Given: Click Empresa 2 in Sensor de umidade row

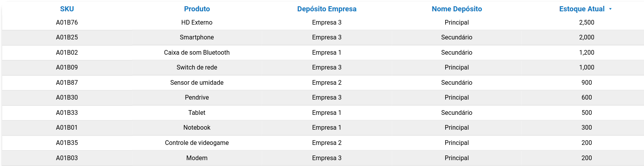Looking at the screenshot, I should pyautogui.click(x=326, y=83).
